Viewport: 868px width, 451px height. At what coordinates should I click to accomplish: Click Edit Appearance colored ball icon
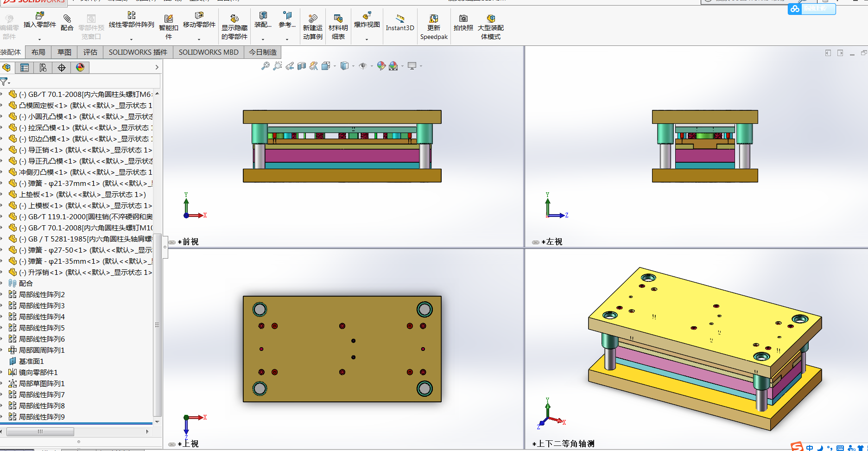[x=381, y=66]
